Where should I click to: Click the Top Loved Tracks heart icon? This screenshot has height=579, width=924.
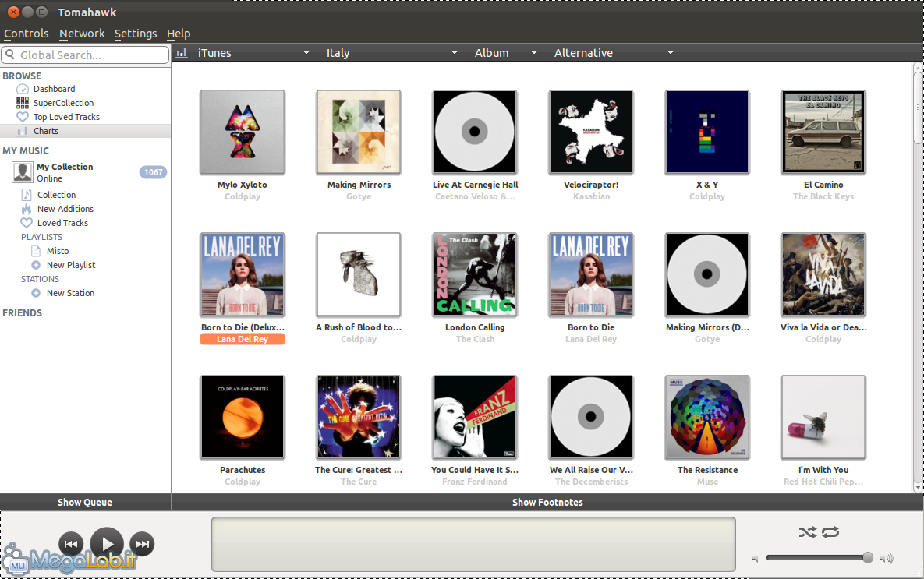[23, 117]
